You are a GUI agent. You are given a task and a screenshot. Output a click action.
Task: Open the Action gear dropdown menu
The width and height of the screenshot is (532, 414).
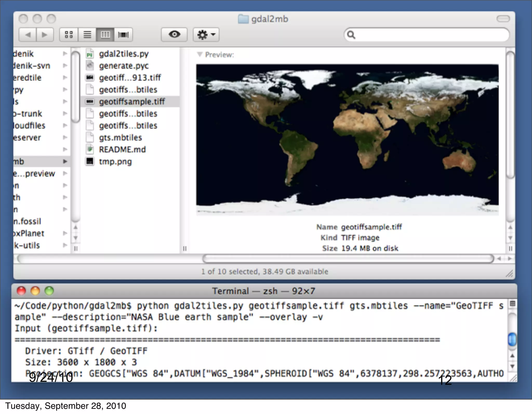pyautogui.click(x=206, y=35)
